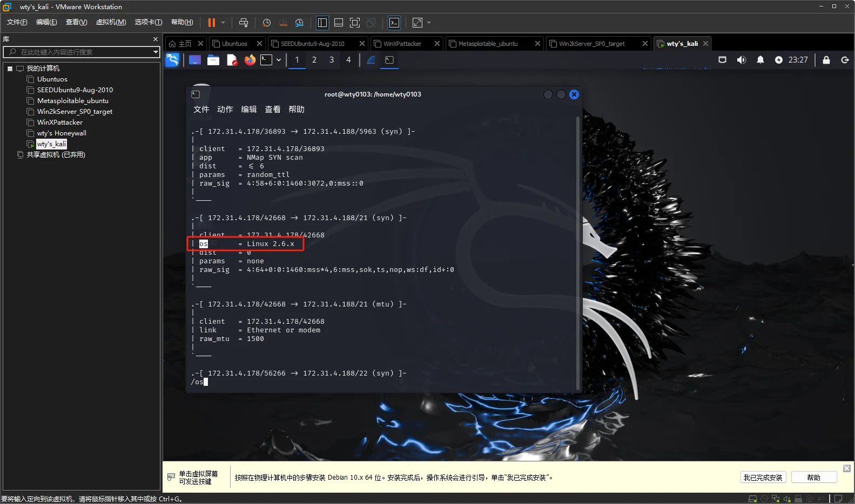The width and height of the screenshot is (855, 504).
Task: Open the Kali notifications bell
Action: 760,60
